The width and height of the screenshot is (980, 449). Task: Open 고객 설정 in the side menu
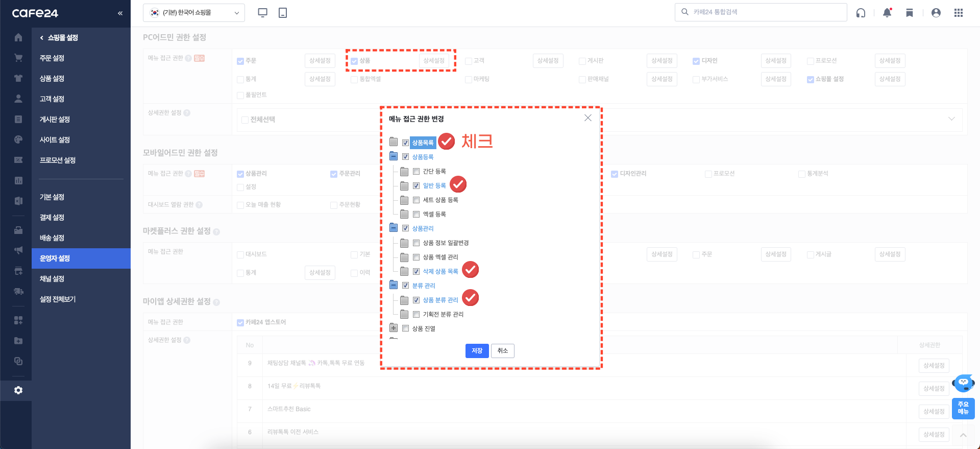52,99
